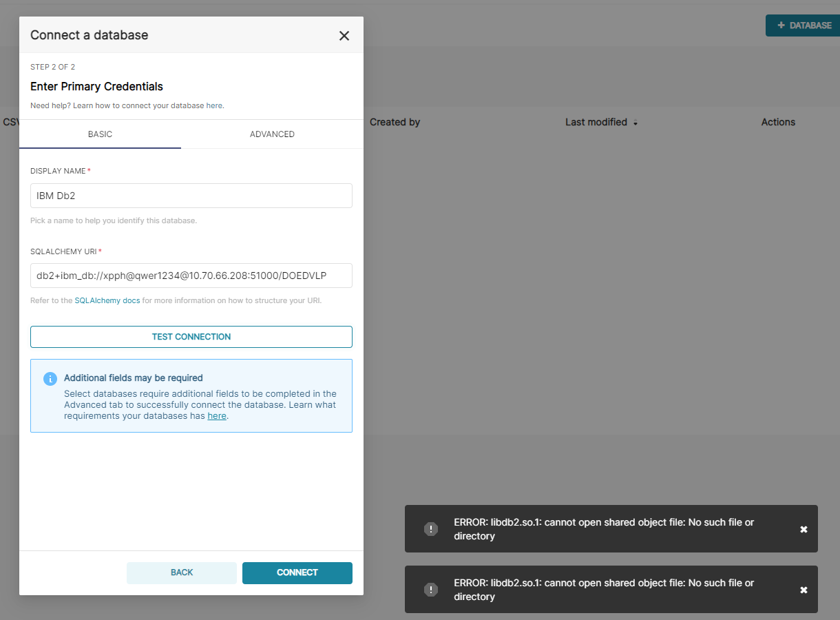Toggle sorting on the Created by column
This screenshot has height=620, width=840.
pos(395,122)
